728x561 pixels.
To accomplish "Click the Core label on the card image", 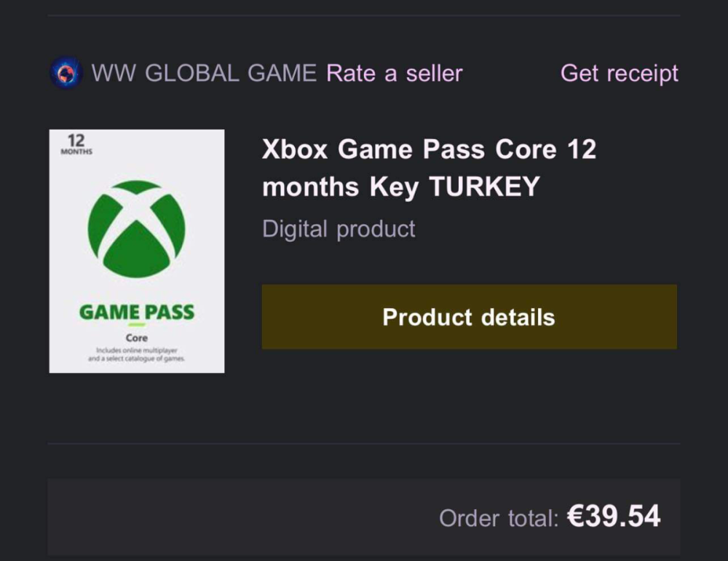I will coord(137,338).
